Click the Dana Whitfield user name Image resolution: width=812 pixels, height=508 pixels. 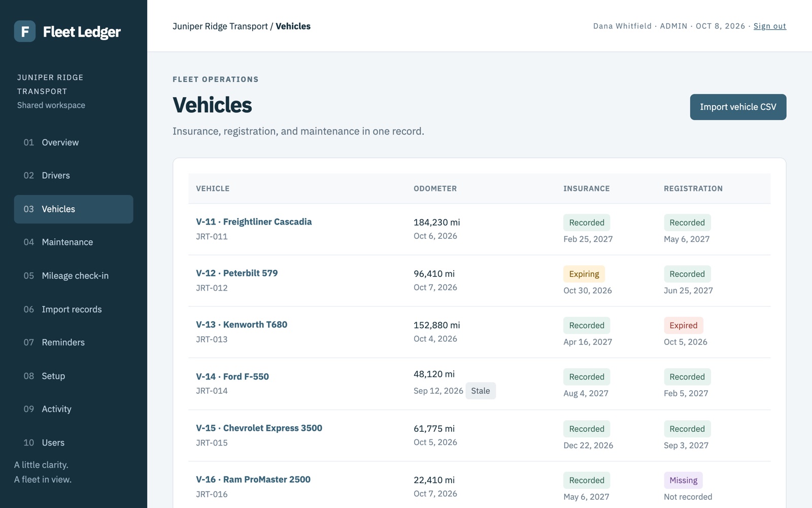click(x=622, y=26)
